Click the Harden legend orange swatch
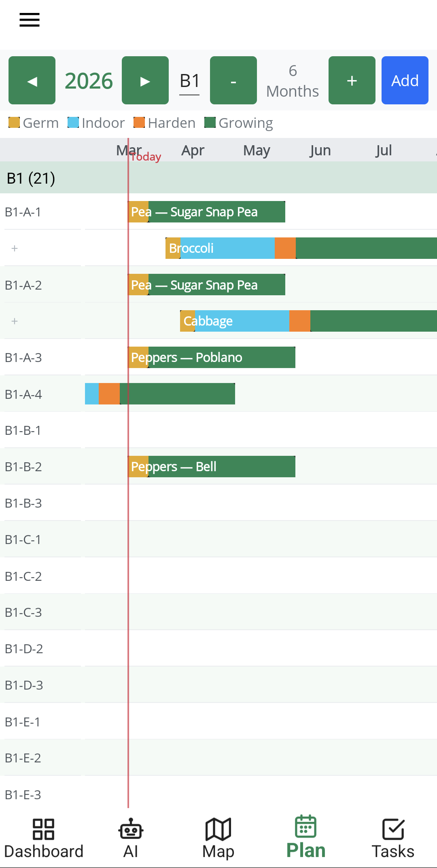The image size is (437, 868). click(x=138, y=123)
